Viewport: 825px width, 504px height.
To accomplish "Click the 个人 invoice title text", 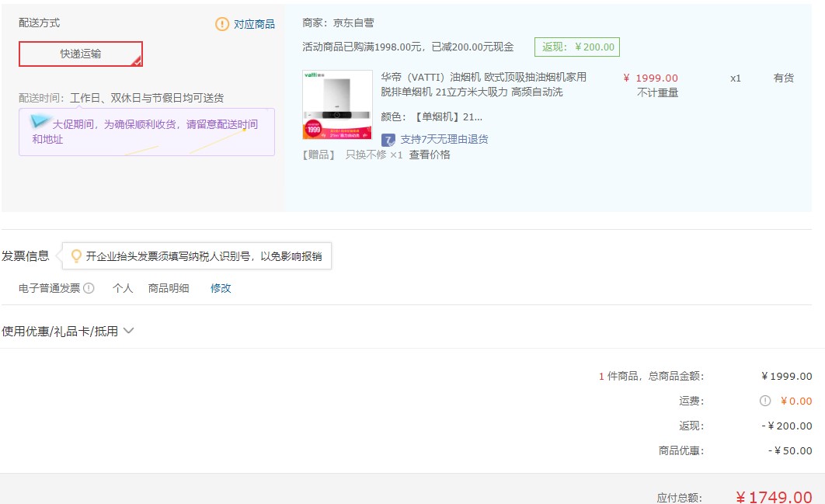I will click(123, 288).
